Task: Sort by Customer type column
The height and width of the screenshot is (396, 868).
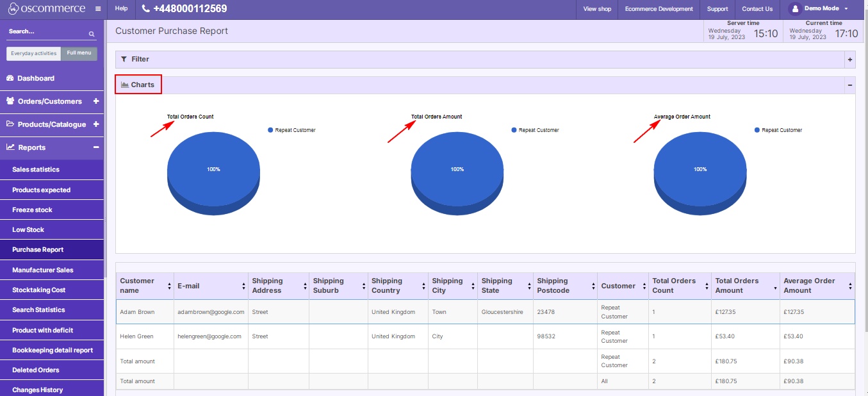Action: [623, 286]
